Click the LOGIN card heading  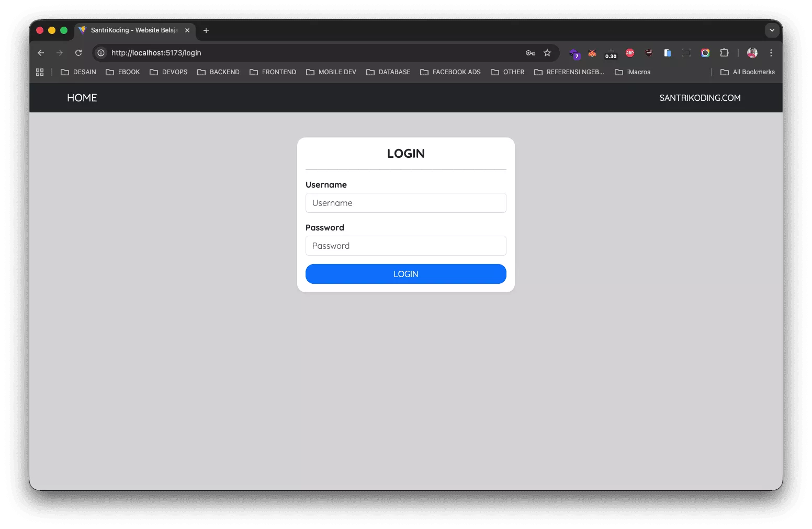[x=406, y=154]
